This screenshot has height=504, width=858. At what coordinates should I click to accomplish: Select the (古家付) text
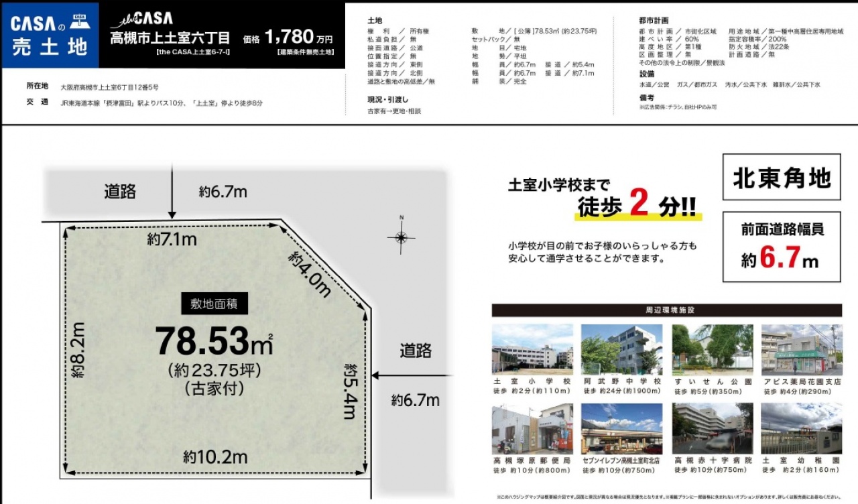point(214,387)
